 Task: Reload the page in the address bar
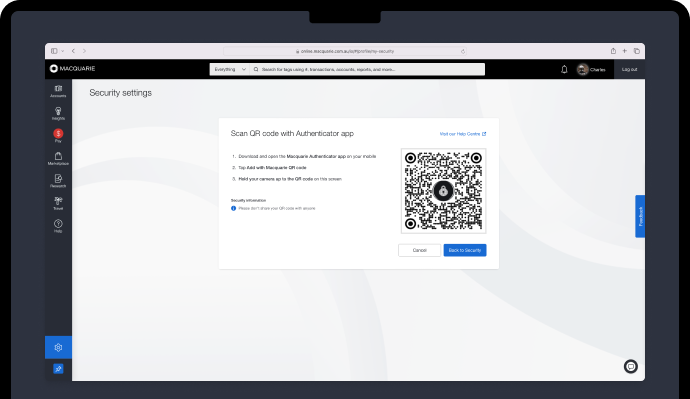click(463, 51)
